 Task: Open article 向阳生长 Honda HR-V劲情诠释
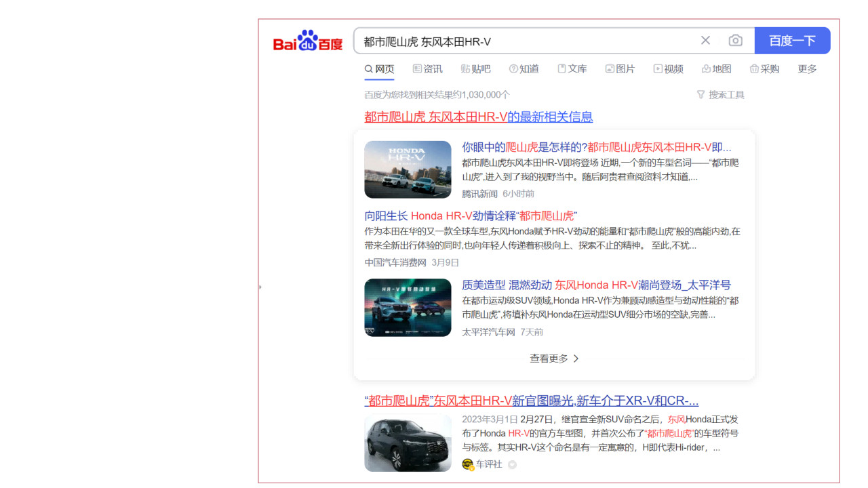tap(471, 216)
